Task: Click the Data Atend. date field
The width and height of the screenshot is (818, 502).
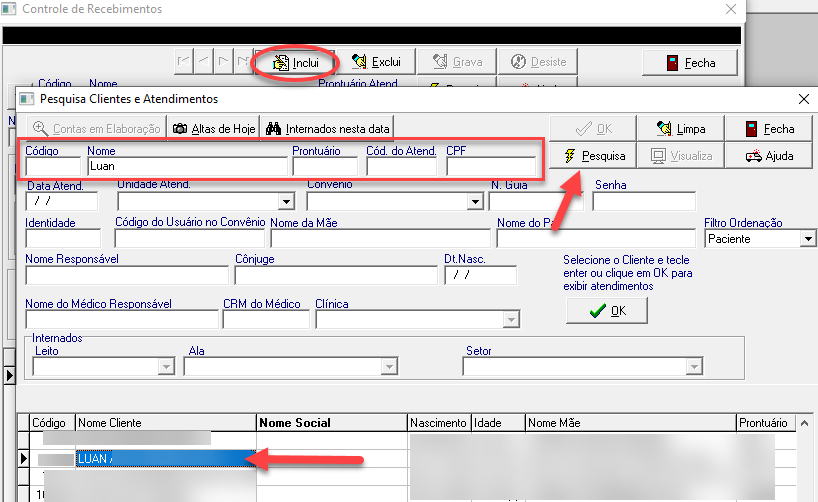Action: click(x=62, y=201)
